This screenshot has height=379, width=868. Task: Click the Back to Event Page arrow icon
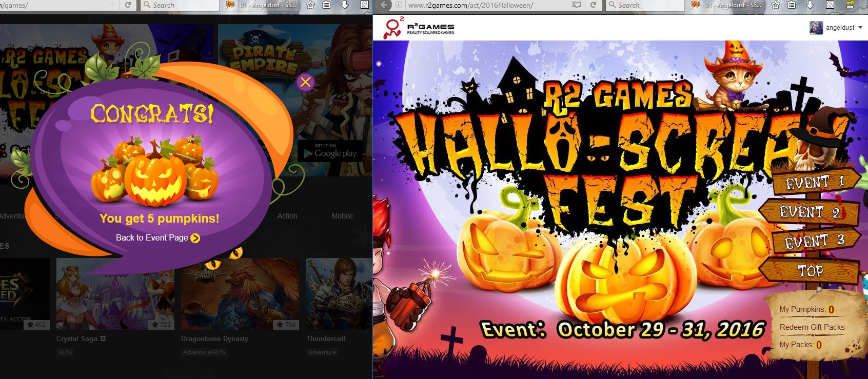point(195,238)
